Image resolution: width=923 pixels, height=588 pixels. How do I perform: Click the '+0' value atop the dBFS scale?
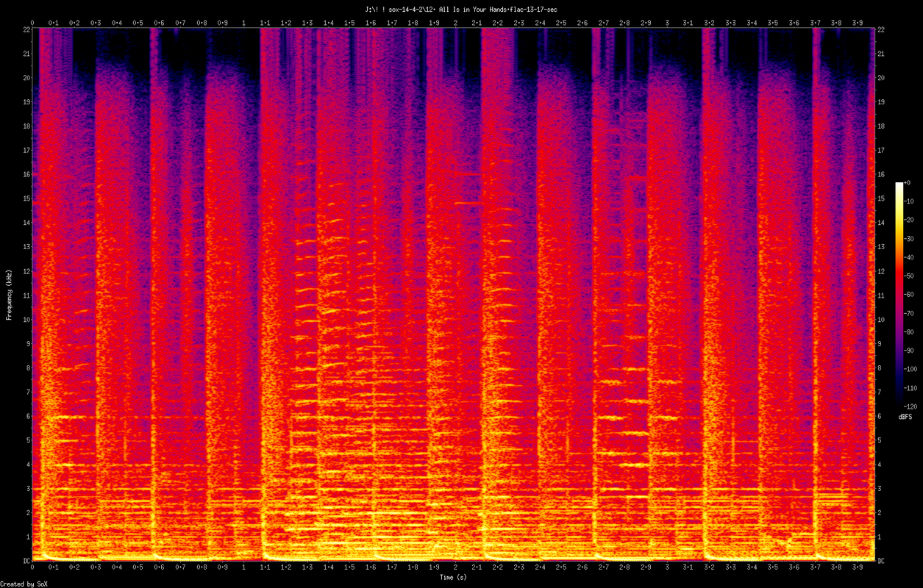909,184
